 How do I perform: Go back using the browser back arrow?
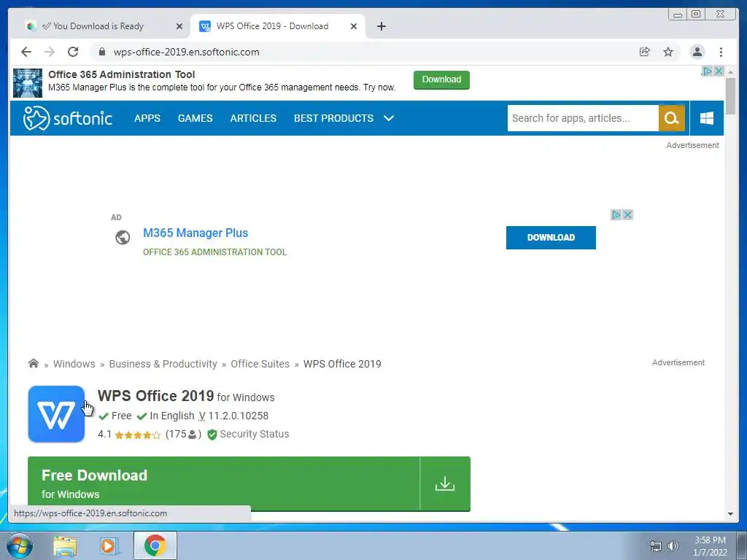coord(26,52)
